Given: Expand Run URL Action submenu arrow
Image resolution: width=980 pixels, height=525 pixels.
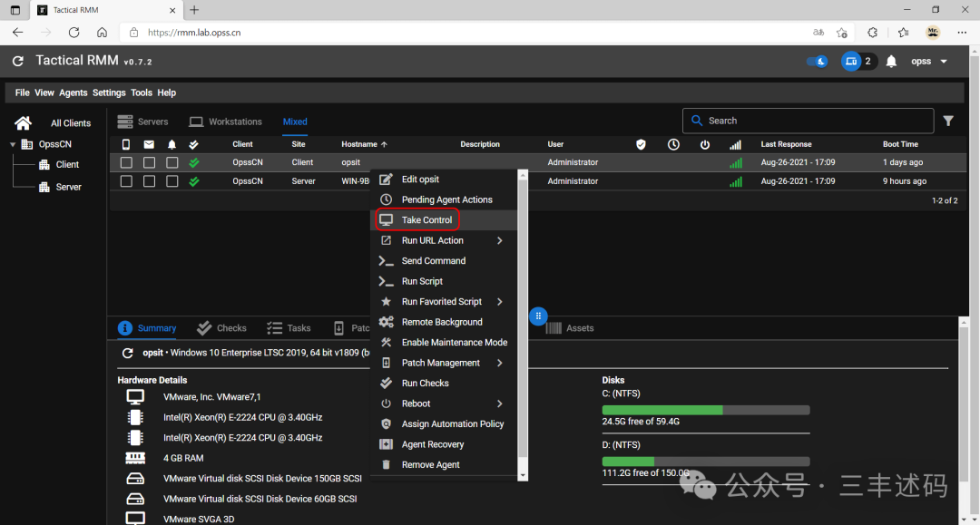Looking at the screenshot, I should click(x=499, y=240).
